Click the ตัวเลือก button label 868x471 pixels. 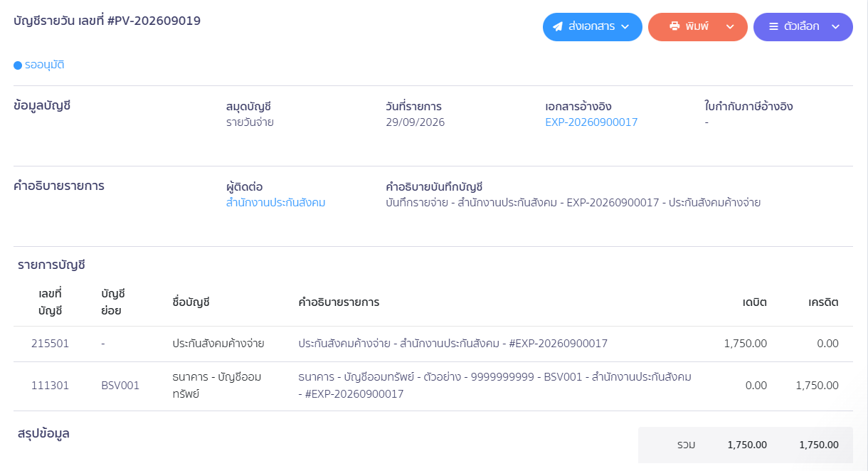[802, 27]
